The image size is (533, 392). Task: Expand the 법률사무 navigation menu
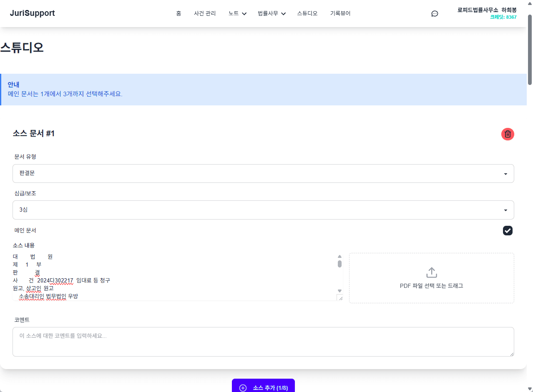pyautogui.click(x=272, y=13)
